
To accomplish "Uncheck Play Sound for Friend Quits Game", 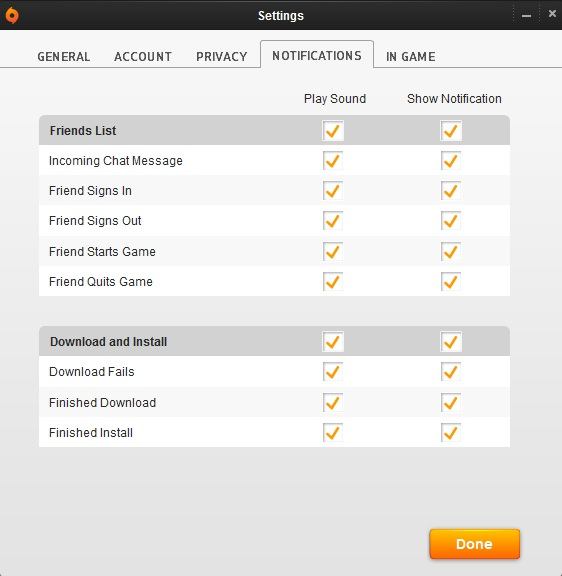I will point(333,281).
